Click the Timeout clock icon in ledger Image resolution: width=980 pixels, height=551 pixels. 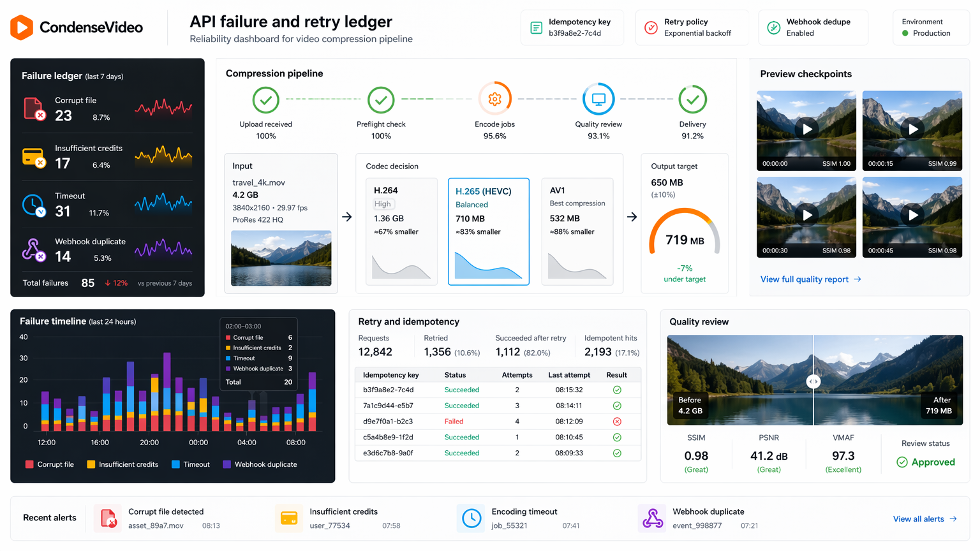tap(34, 205)
